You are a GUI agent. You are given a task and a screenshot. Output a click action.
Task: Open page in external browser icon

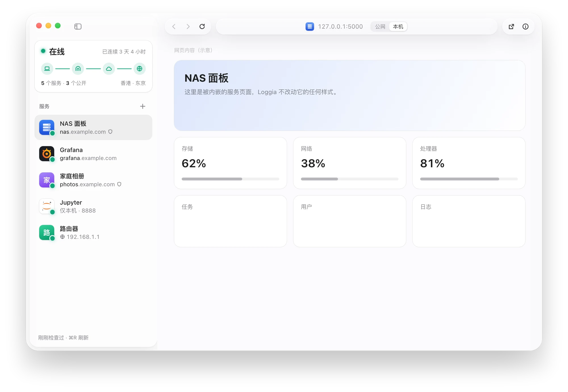[511, 26]
